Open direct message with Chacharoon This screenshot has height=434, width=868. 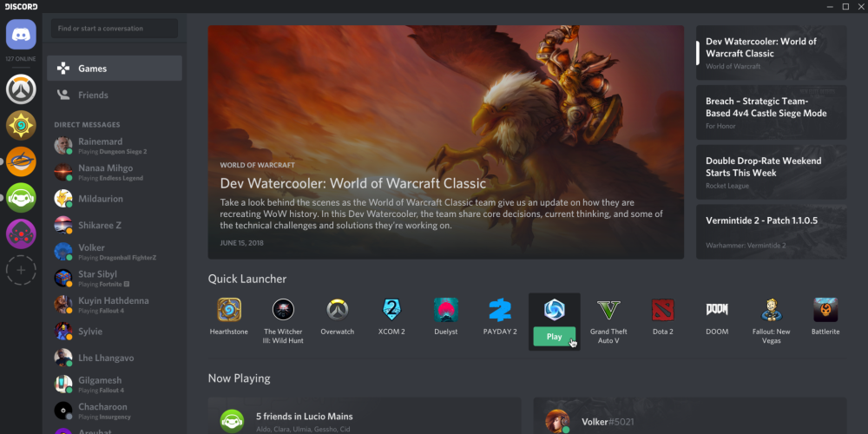point(115,411)
